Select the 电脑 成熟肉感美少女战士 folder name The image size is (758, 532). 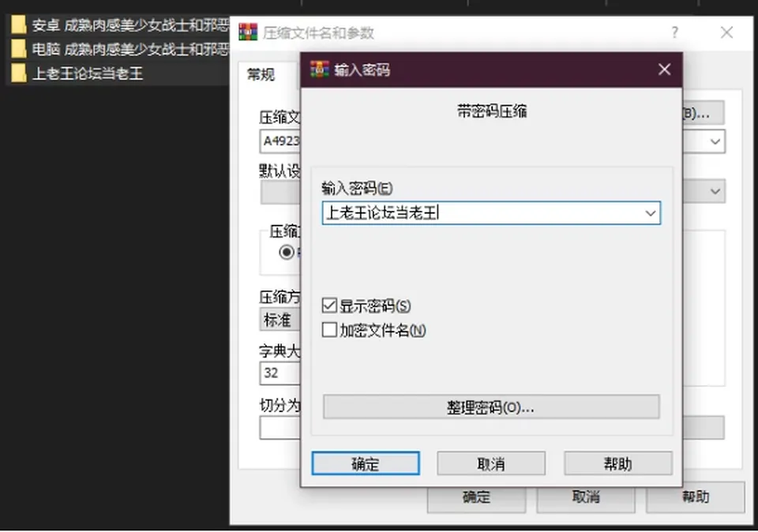pos(130,49)
